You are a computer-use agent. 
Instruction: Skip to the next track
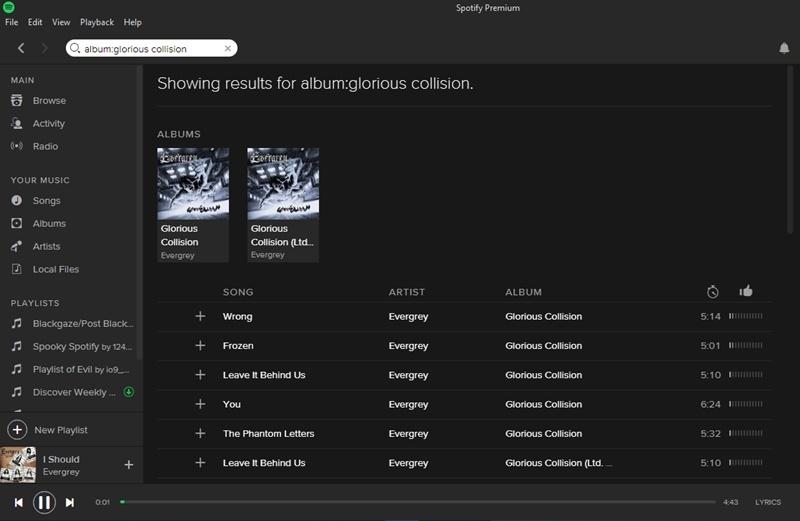click(x=70, y=503)
